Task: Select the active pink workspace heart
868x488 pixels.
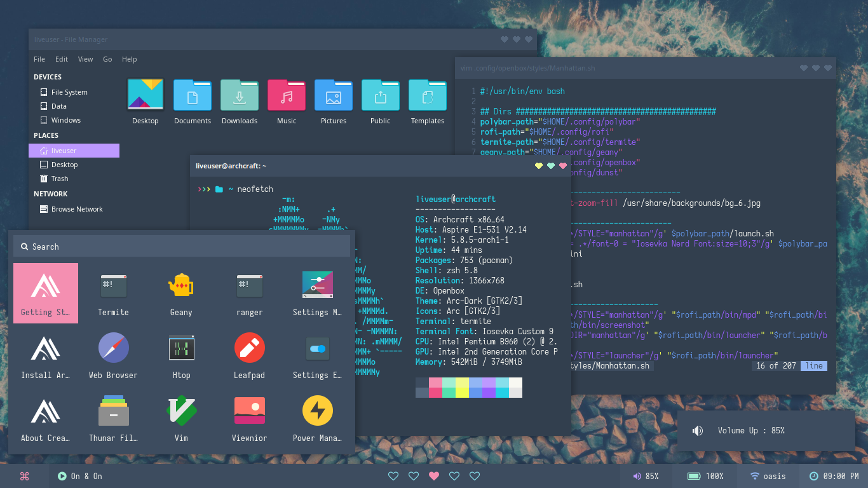Action: pos(434,476)
